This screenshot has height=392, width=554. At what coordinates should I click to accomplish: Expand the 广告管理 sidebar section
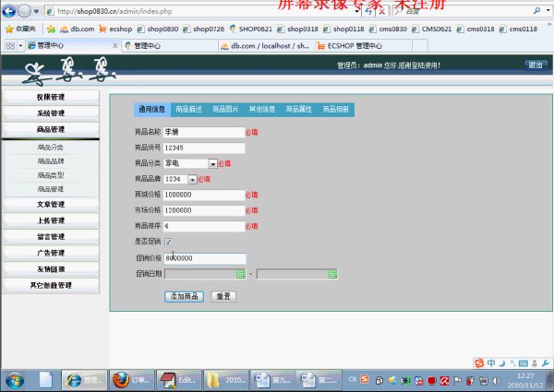coord(51,253)
